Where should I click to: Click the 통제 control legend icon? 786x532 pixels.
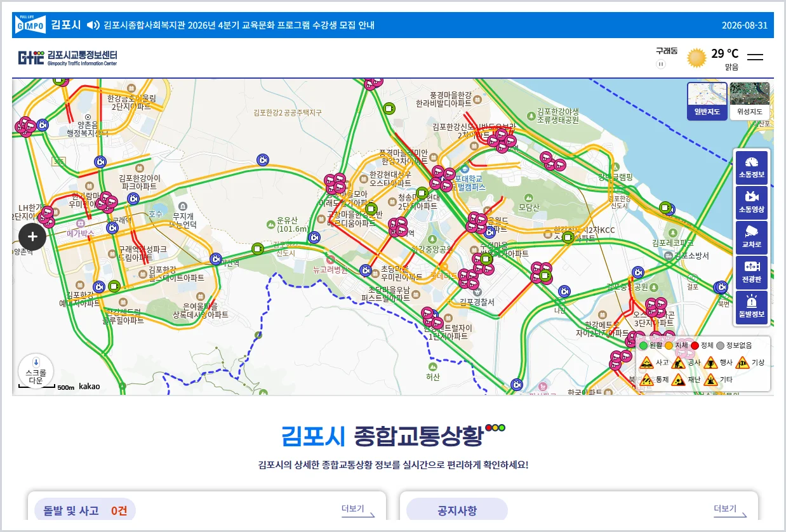[647, 380]
